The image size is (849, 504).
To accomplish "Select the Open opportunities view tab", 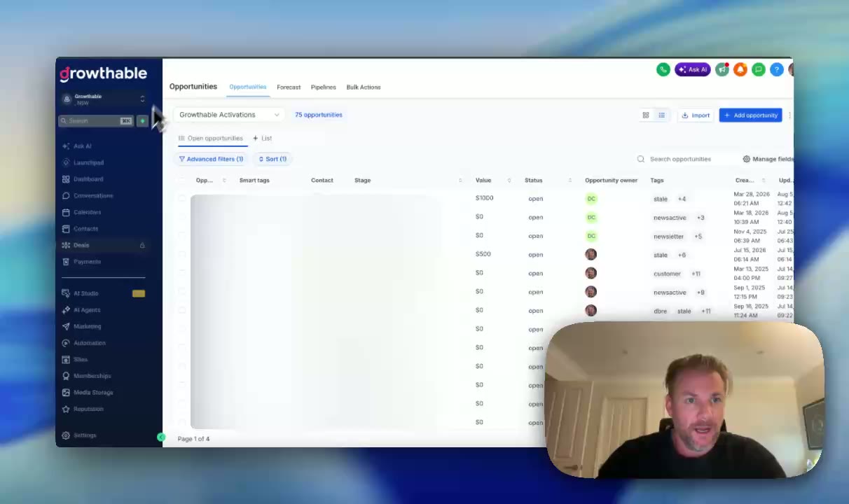I will click(x=210, y=139).
